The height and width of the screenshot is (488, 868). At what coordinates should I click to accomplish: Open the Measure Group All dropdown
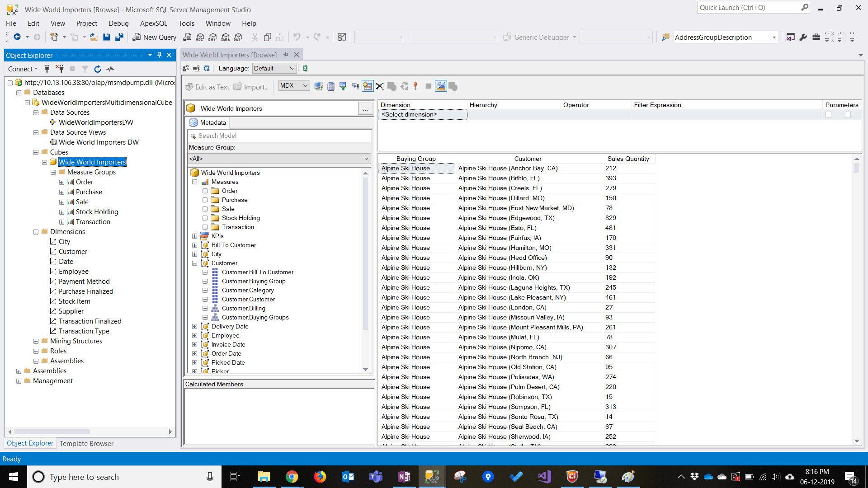point(279,159)
